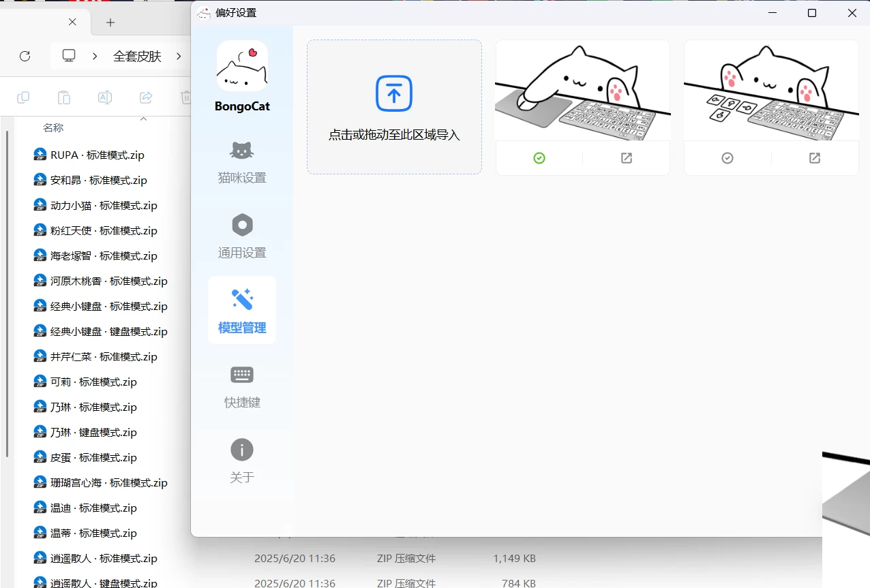This screenshot has width=870, height=588.
Task: Click the green checkmark on first model
Action: coord(539,158)
